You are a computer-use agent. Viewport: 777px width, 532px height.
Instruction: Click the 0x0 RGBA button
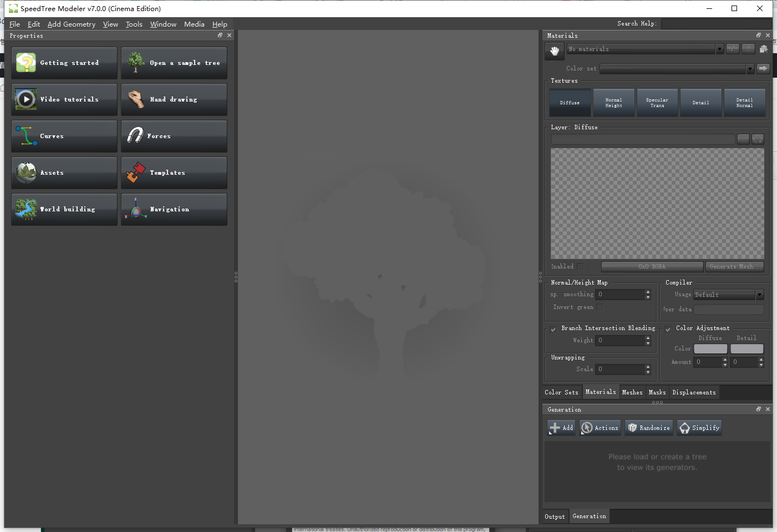pos(652,267)
